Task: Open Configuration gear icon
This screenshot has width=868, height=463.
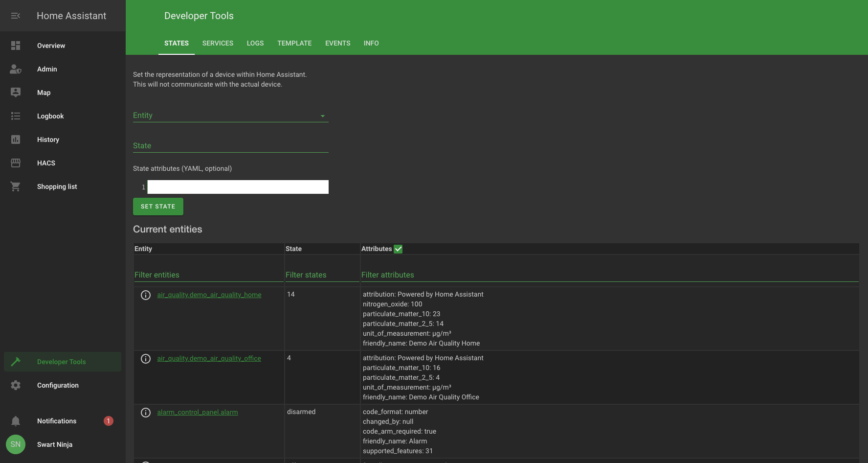Action: click(16, 385)
